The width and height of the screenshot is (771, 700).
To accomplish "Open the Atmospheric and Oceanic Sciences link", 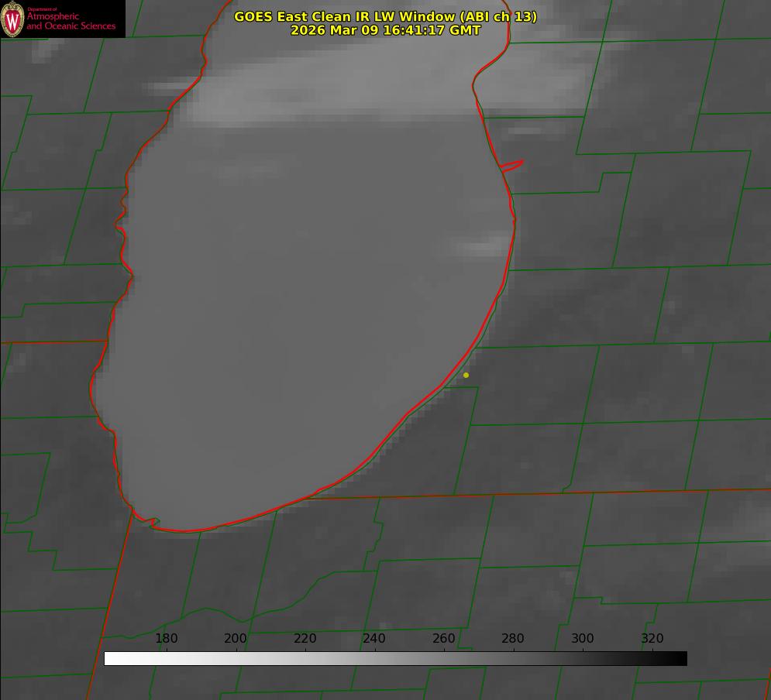I will pyautogui.click(x=71, y=22).
